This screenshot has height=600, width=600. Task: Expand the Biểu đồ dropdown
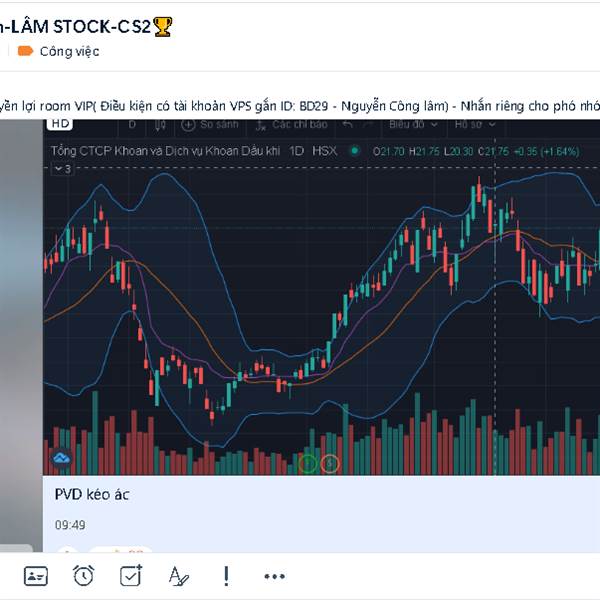413,124
